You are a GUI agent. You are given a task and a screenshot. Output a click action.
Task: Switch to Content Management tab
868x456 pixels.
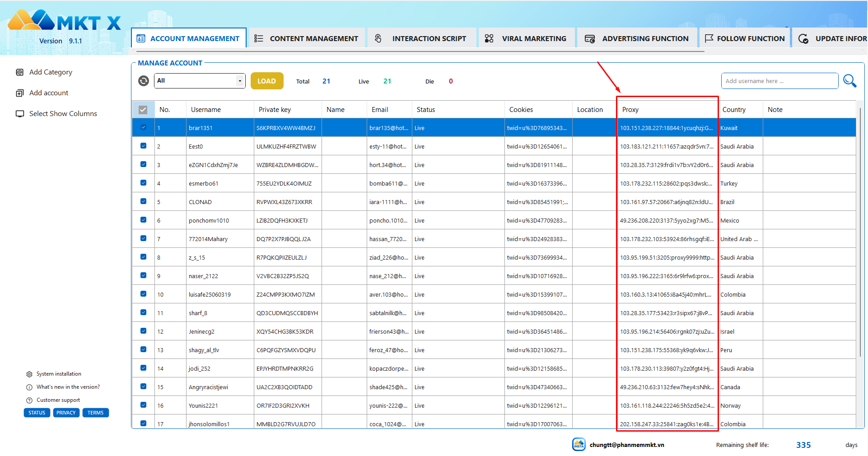(x=306, y=38)
